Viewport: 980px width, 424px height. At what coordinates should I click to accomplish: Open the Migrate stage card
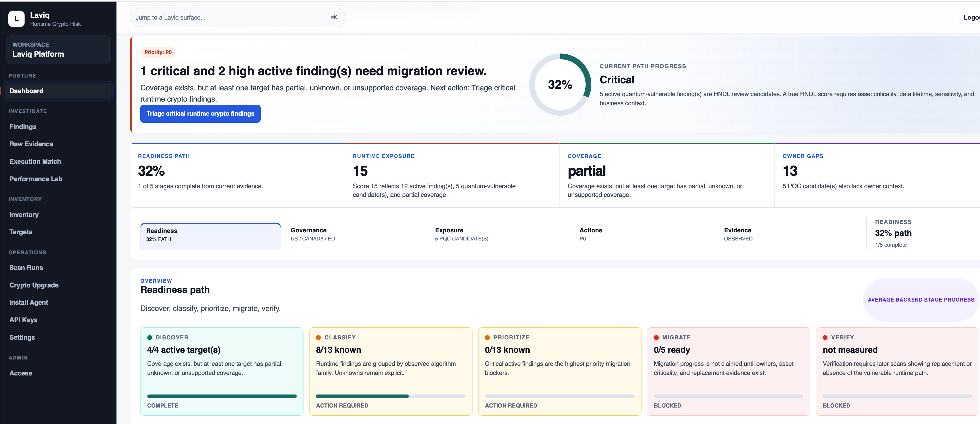[x=728, y=372]
